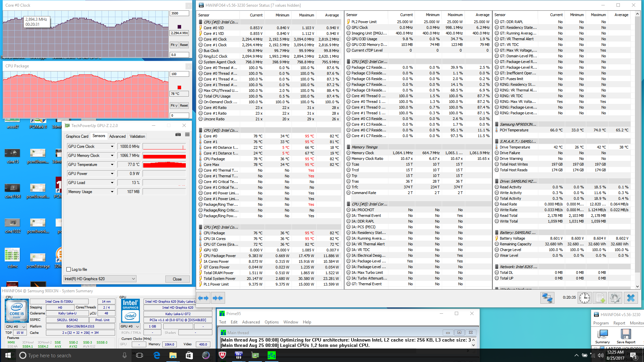Click the Type here to search taskbar box
The image size is (644, 362).
click(74, 355)
